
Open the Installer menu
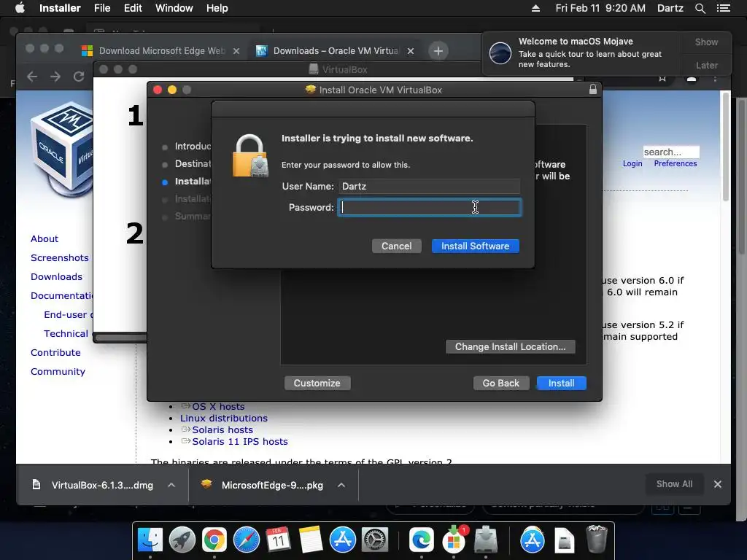tap(60, 8)
